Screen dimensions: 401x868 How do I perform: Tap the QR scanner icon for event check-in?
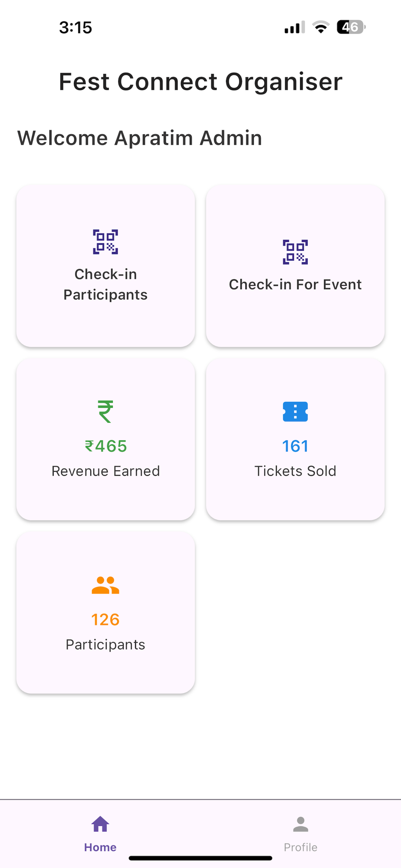coord(295,252)
